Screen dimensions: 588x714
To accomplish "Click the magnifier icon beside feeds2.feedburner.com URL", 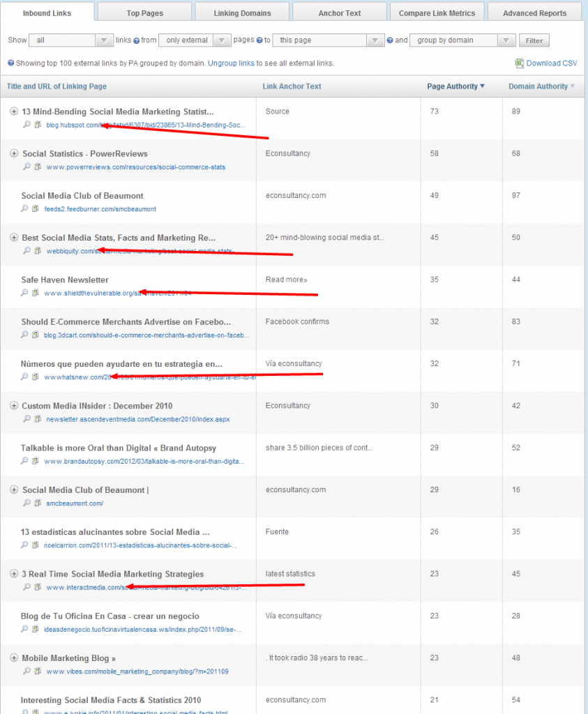I will coord(24,208).
